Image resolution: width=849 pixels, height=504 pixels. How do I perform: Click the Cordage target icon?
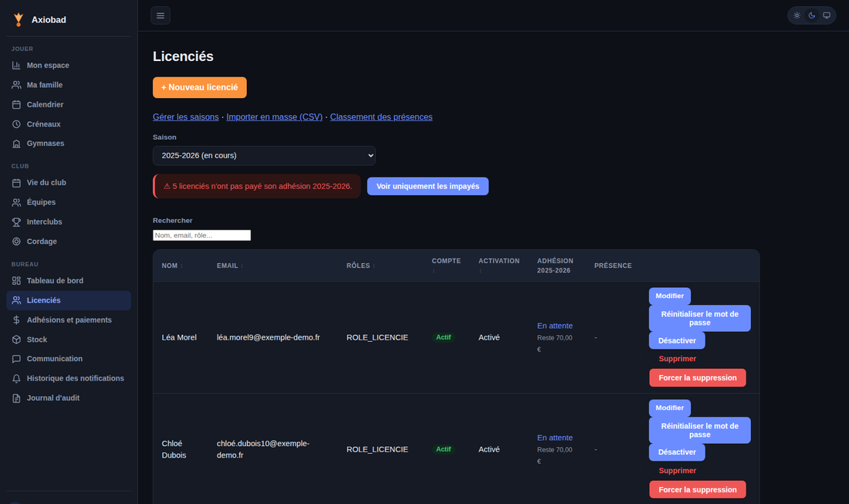click(16, 242)
